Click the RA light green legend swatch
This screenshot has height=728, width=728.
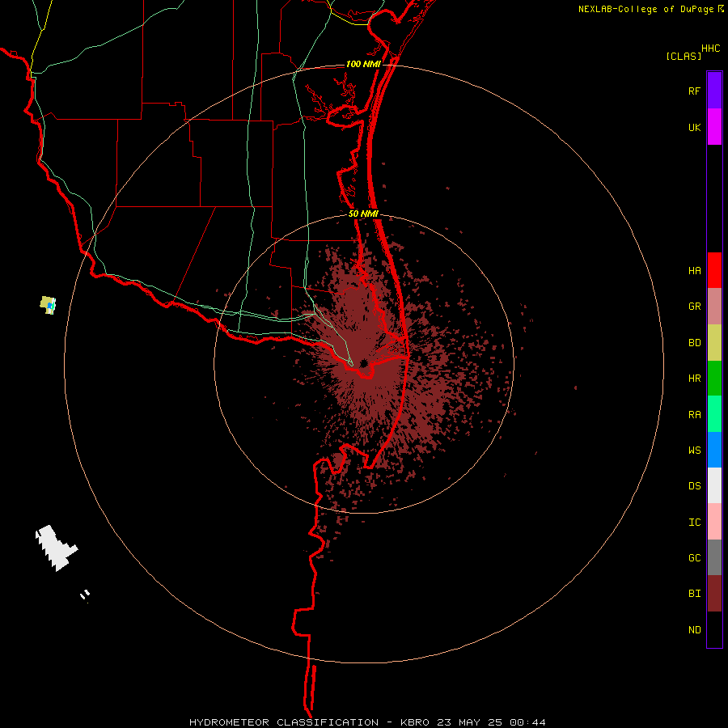[714, 414]
